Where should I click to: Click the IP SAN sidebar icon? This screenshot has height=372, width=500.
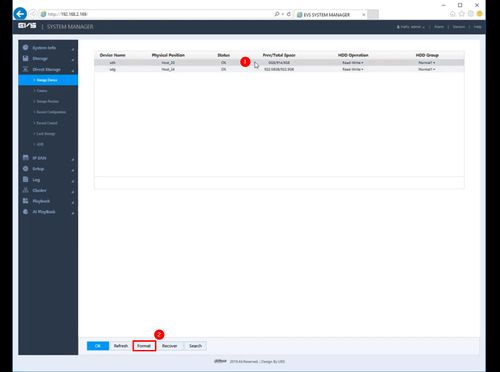(x=26, y=158)
